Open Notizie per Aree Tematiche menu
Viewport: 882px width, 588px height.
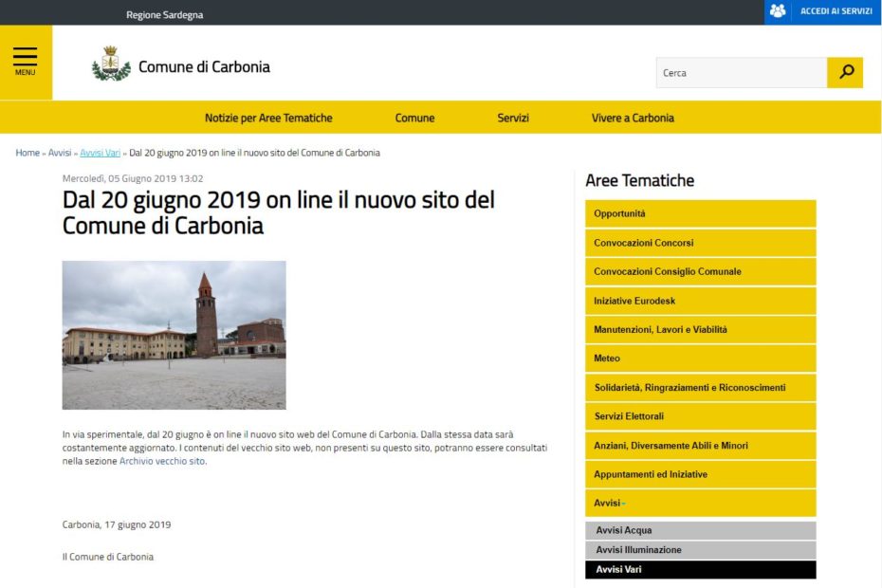click(268, 119)
